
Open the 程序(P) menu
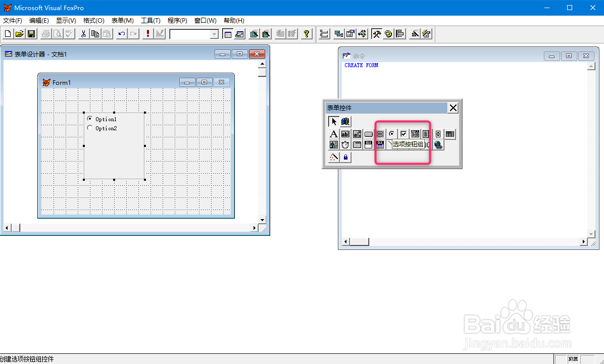tap(177, 20)
